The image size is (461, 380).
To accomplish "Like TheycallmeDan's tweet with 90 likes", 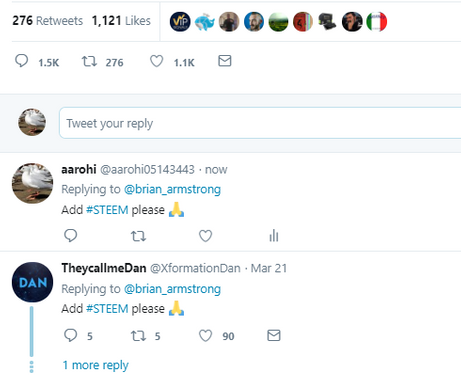I will [x=205, y=336].
